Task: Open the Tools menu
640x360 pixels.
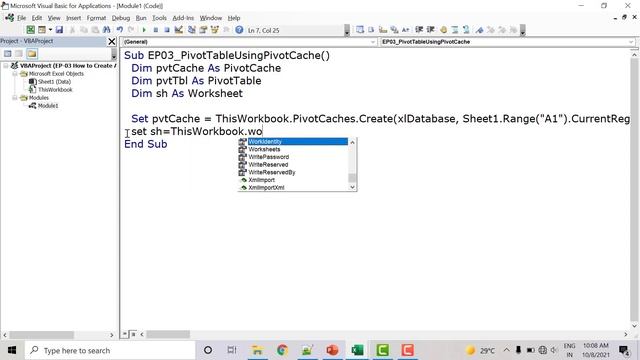Action: coord(159,18)
